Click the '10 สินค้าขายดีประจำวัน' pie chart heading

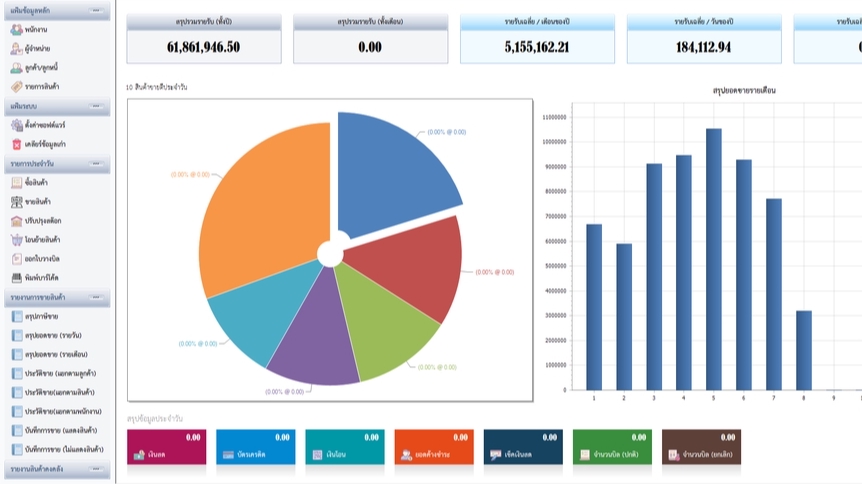[x=157, y=87]
